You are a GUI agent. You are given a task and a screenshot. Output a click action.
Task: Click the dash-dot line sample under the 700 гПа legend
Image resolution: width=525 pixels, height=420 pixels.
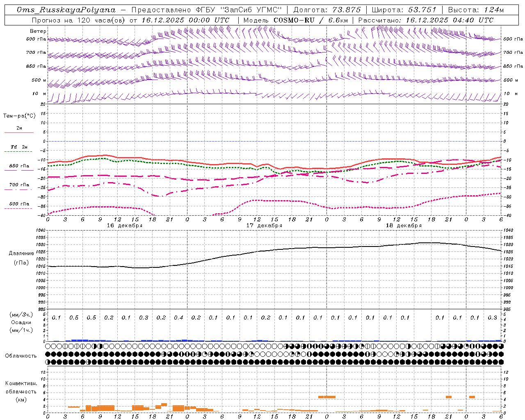point(18,189)
